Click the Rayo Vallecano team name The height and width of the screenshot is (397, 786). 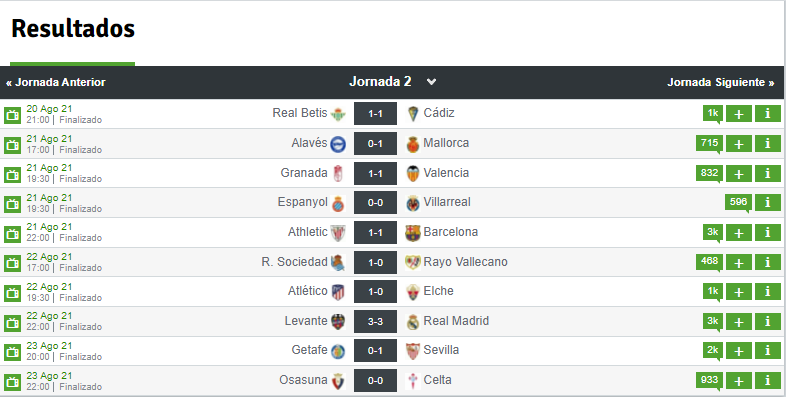coord(465,262)
